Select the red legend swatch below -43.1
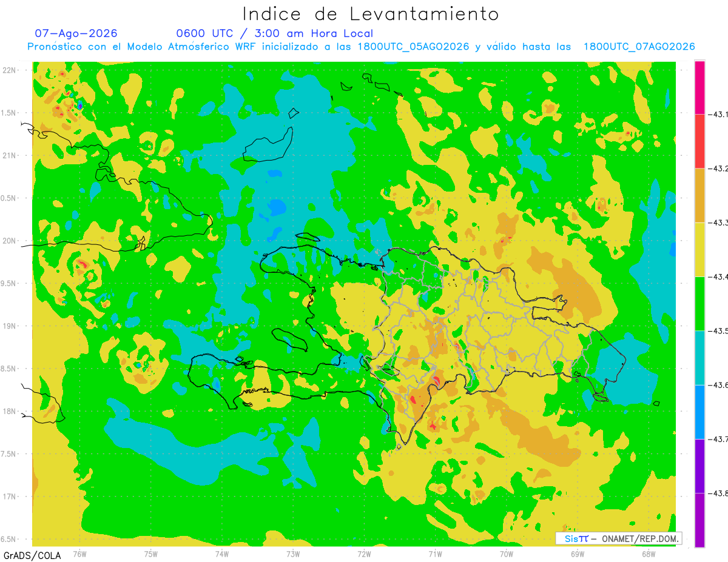 [x=699, y=141]
